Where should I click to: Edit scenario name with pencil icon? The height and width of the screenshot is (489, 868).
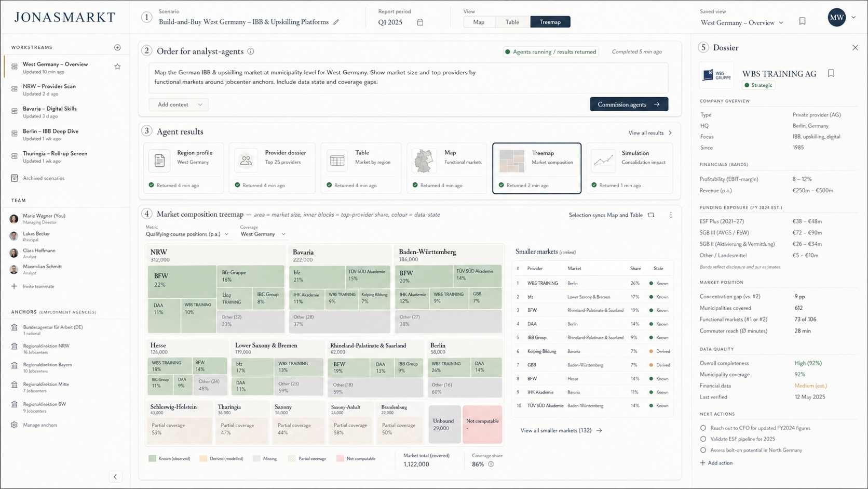[x=336, y=22]
